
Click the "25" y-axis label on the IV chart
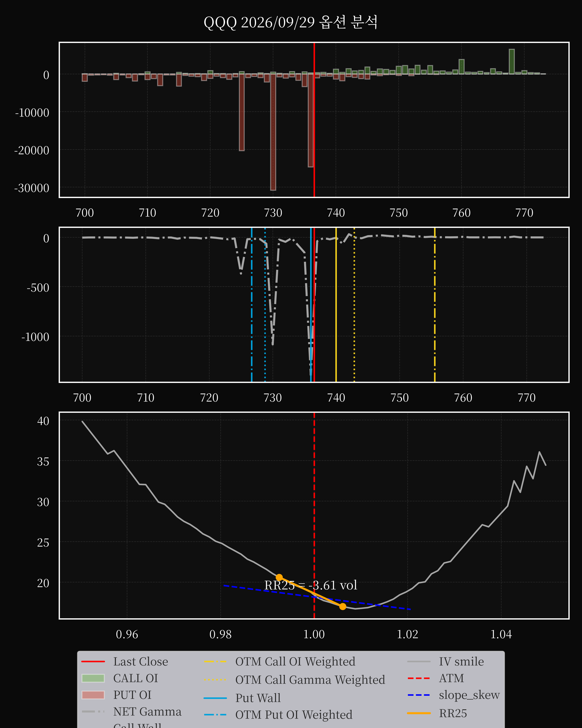click(43, 542)
